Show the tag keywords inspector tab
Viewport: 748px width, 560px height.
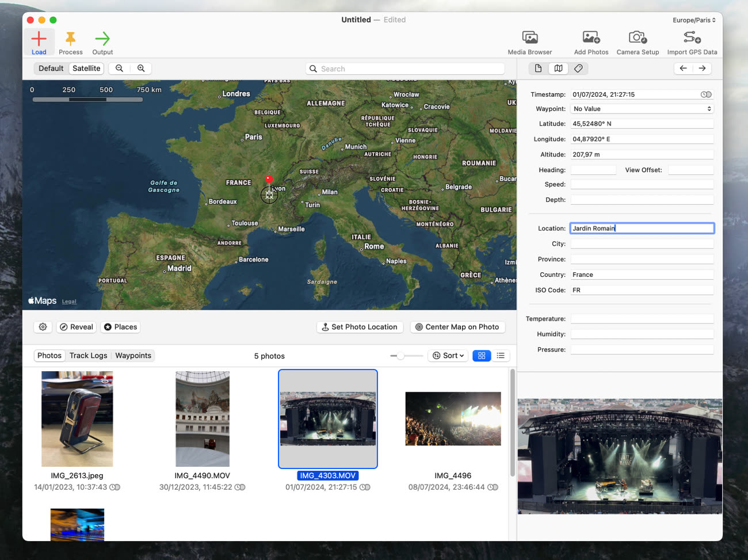(x=578, y=68)
